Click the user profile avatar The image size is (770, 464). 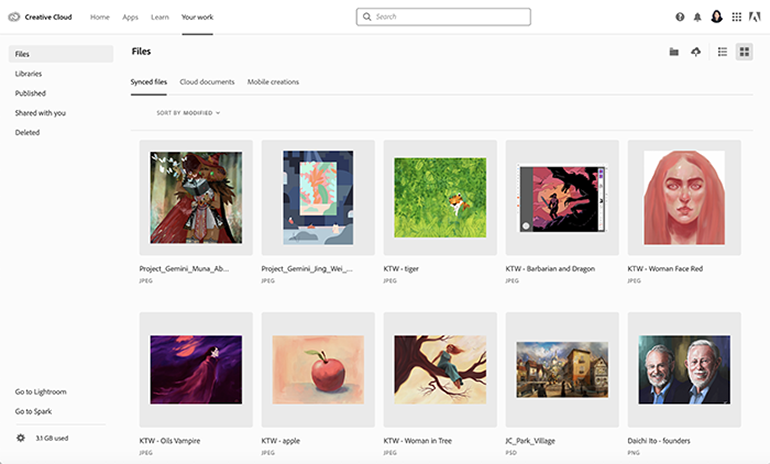716,17
